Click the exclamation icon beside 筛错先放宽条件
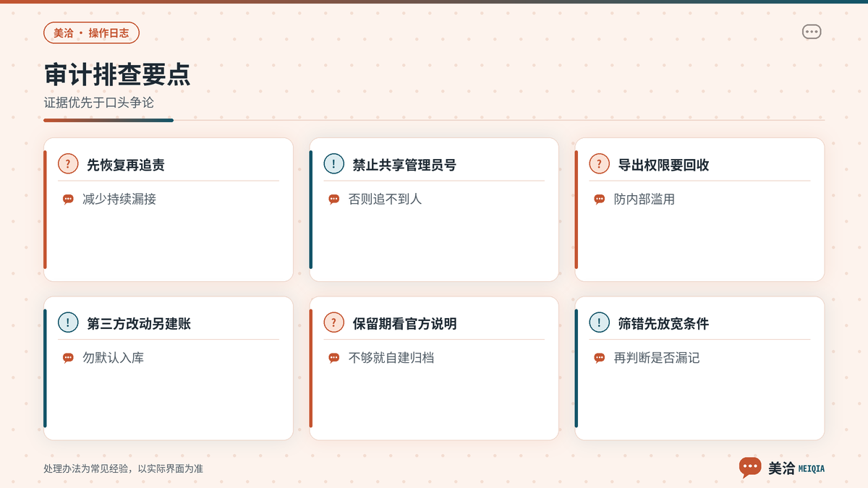 coord(599,323)
